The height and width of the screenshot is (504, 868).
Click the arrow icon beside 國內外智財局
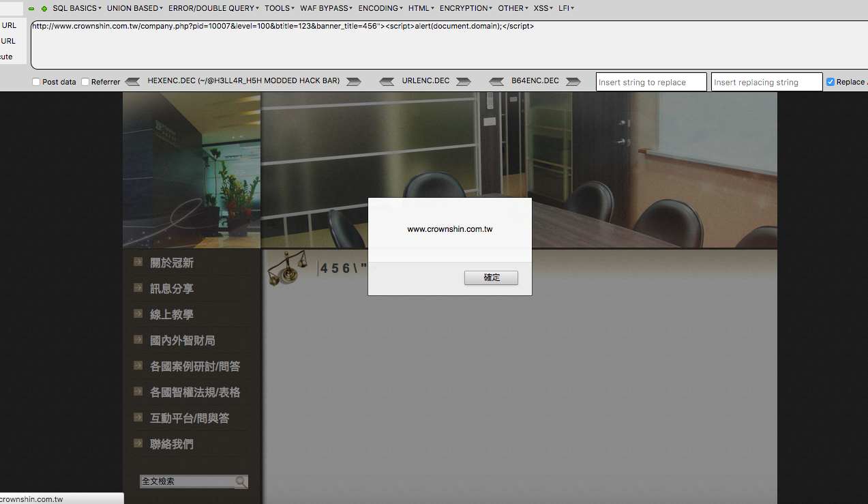[x=138, y=340]
